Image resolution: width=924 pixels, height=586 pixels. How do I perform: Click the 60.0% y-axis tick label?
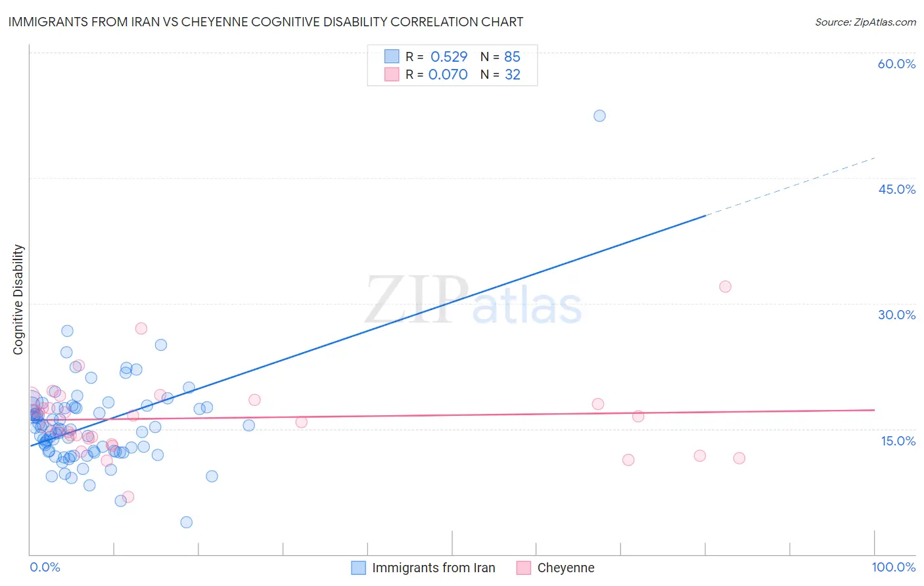point(896,64)
